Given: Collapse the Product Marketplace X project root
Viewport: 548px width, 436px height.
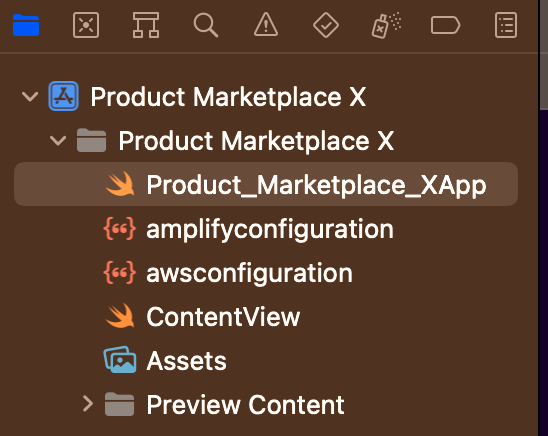Looking at the screenshot, I should click(x=30, y=96).
